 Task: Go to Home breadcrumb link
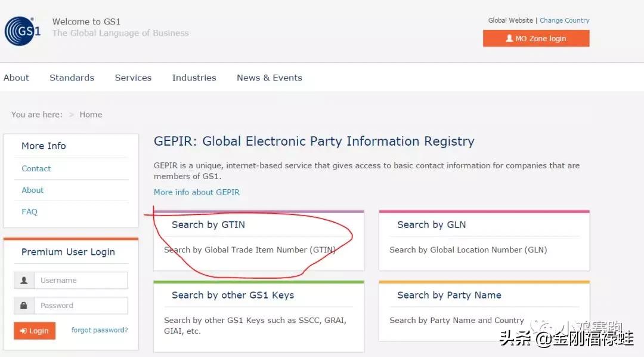tap(91, 115)
